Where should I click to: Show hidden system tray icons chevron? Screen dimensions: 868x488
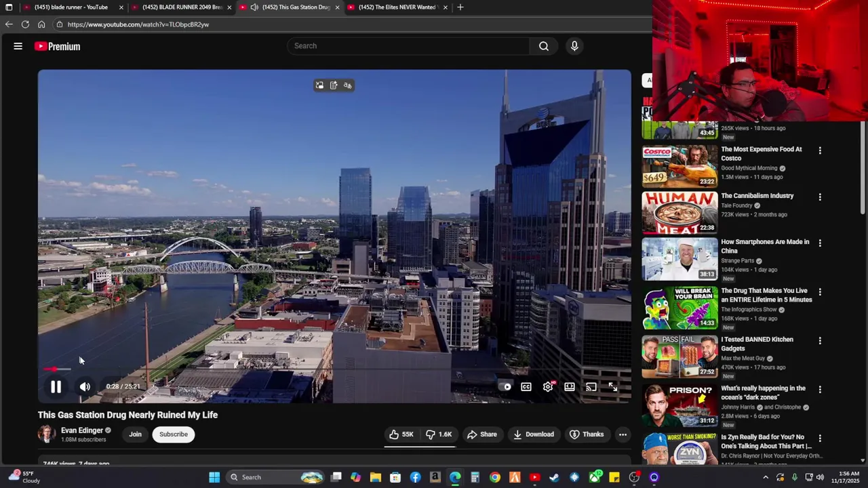tap(766, 477)
